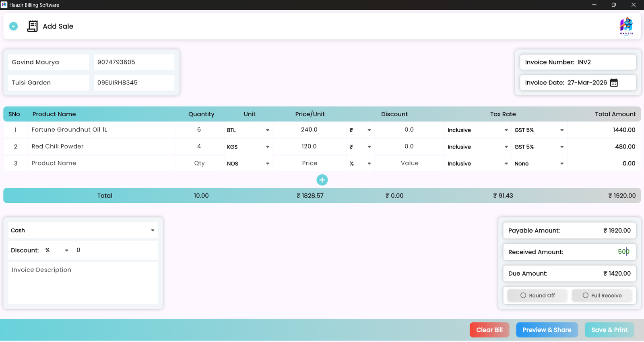644x342 pixels.
Task: Click the Invoice Number INV2 field
Action: [x=578, y=62]
